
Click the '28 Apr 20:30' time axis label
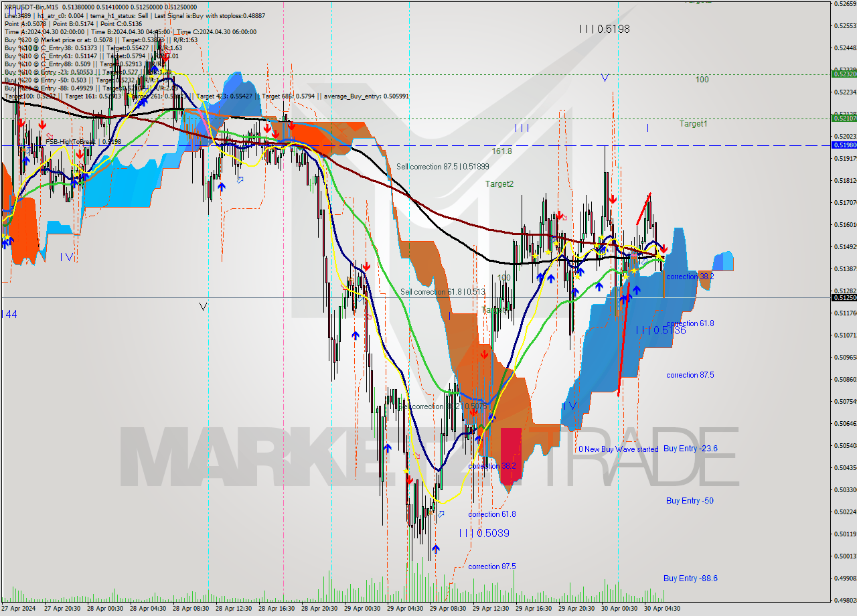coord(320,609)
